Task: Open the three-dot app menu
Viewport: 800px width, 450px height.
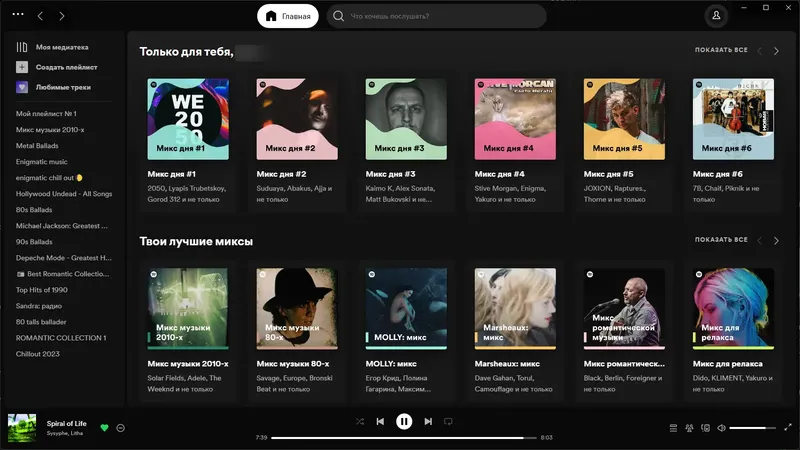Action: click(18, 14)
